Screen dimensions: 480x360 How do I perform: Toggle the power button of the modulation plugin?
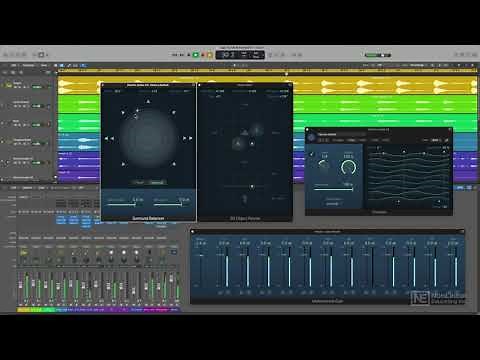[x=311, y=137]
